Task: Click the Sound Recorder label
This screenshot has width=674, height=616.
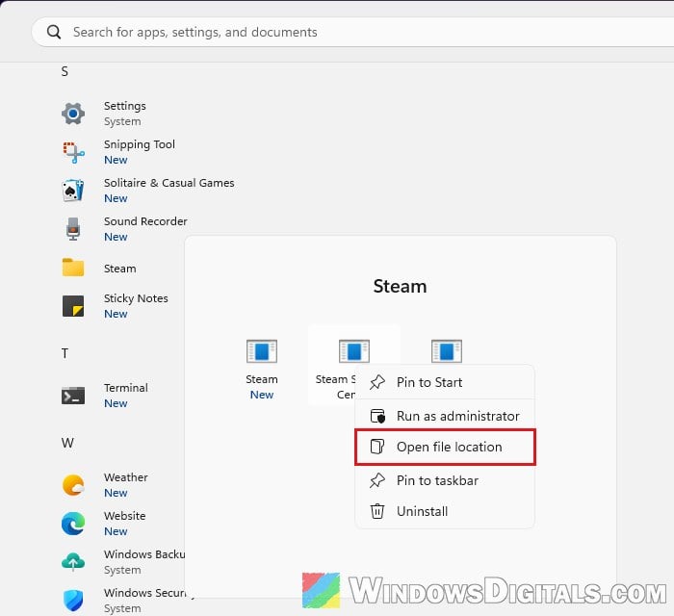Action: click(145, 221)
